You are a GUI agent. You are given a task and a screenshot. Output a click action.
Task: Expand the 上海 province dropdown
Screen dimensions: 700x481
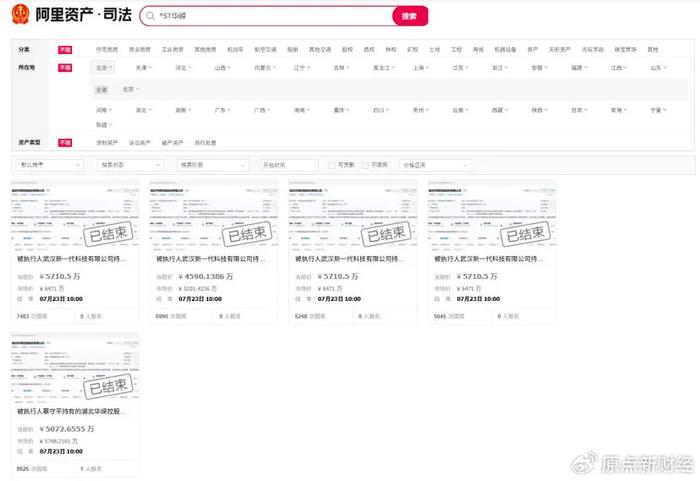(420, 68)
